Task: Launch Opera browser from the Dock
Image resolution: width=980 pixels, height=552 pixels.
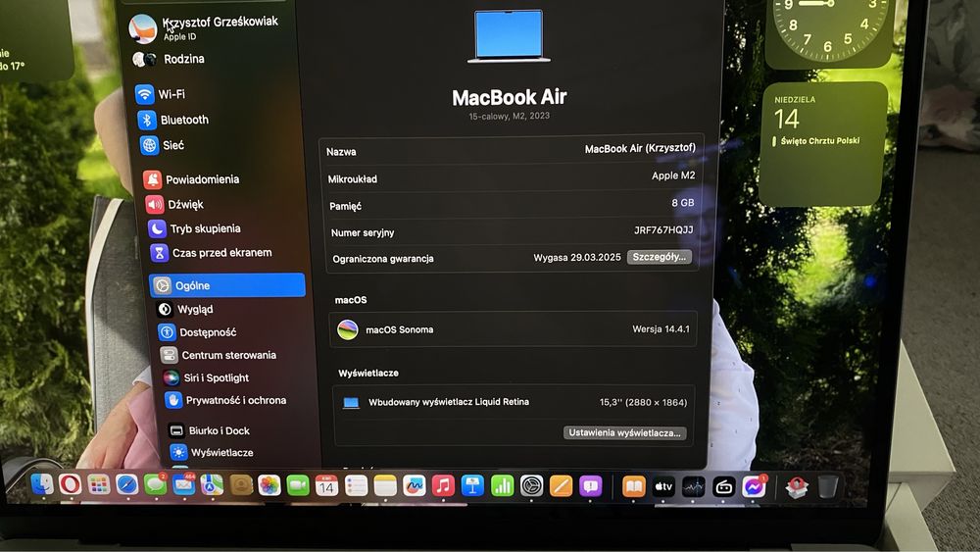Action: pos(70,484)
